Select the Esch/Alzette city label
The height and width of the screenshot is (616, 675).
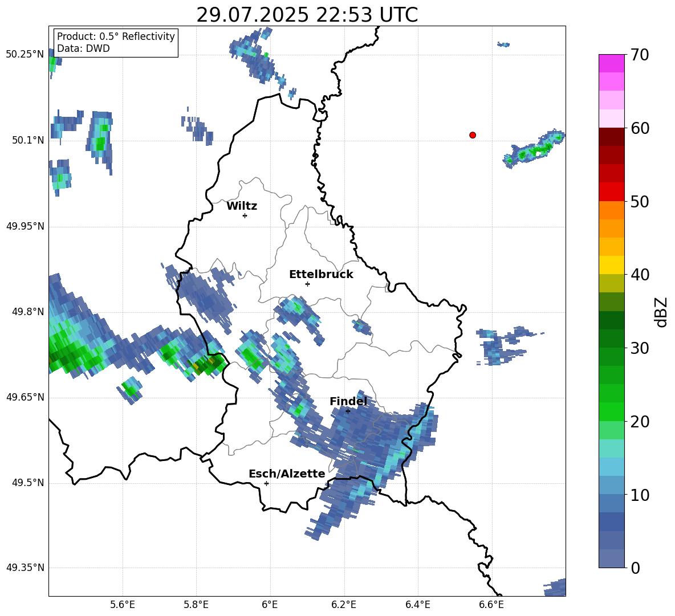tap(287, 474)
